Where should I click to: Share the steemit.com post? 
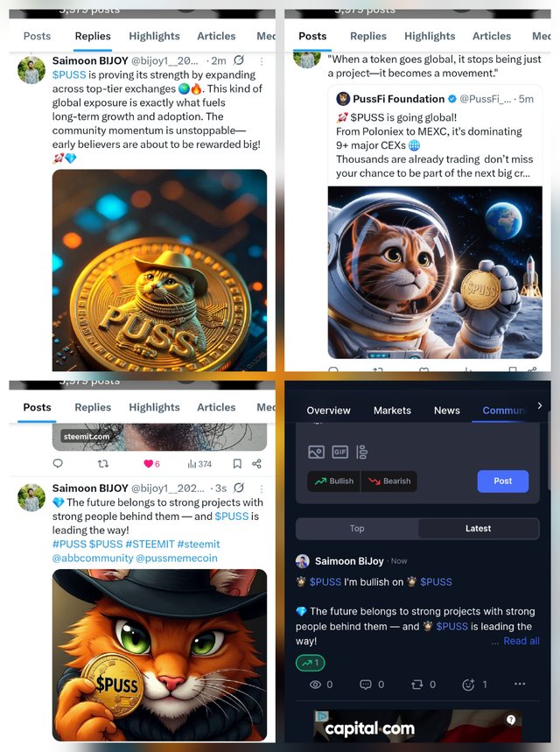coord(257,464)
